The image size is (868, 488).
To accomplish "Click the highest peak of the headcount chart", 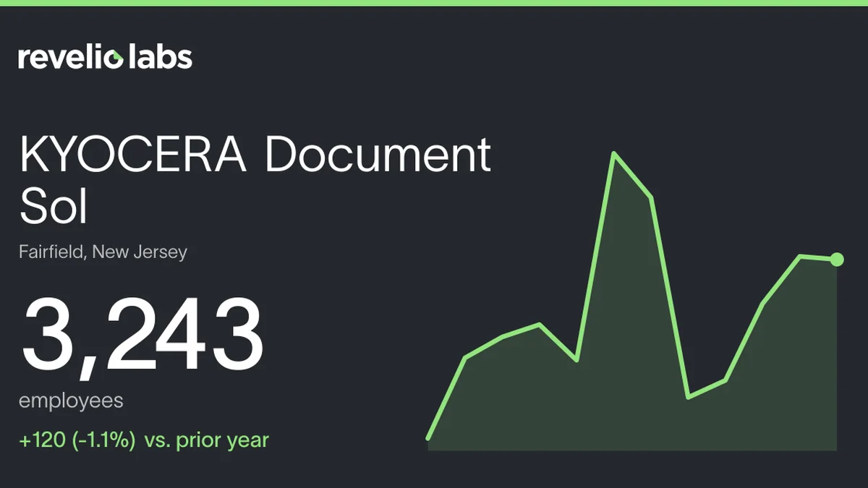I will coord(614,153).
